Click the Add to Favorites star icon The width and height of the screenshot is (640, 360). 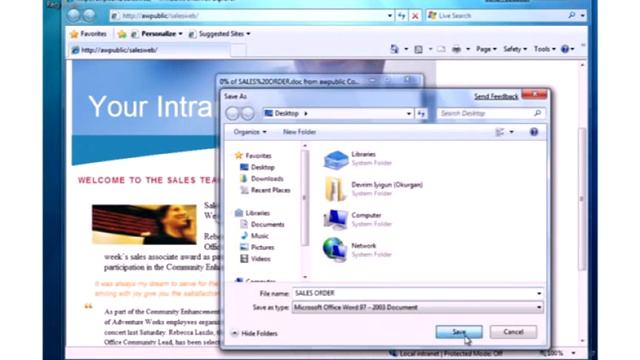(122, 34)
